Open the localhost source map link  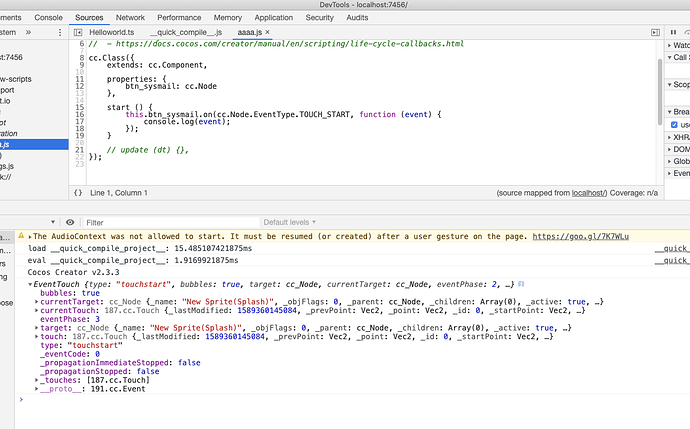(x=589, y=193)
